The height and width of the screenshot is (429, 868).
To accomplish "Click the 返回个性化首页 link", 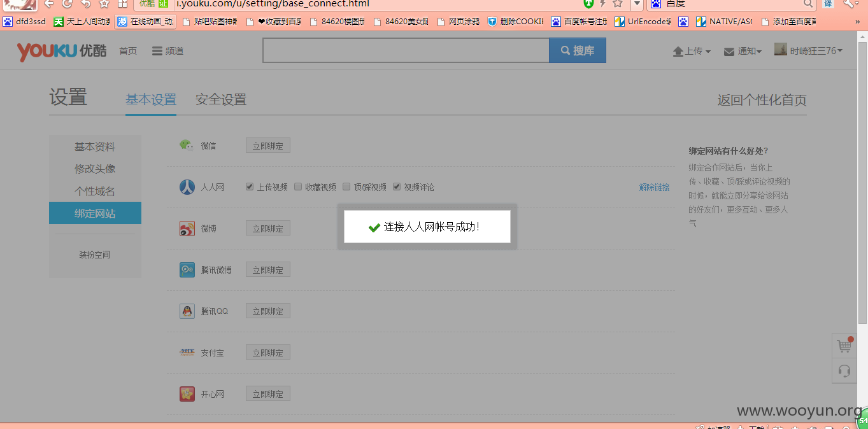I will click(x=762, y=100).
